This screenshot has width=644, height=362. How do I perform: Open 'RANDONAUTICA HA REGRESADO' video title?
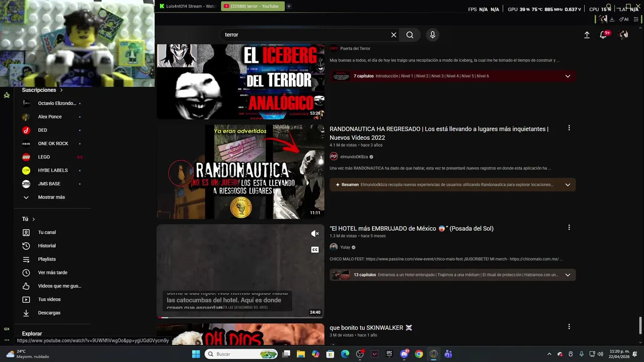click(439, 133)
